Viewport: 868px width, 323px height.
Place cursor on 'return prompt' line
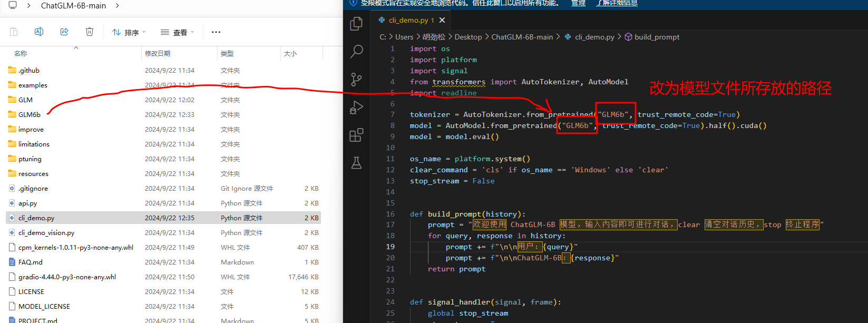pos(456,269)
